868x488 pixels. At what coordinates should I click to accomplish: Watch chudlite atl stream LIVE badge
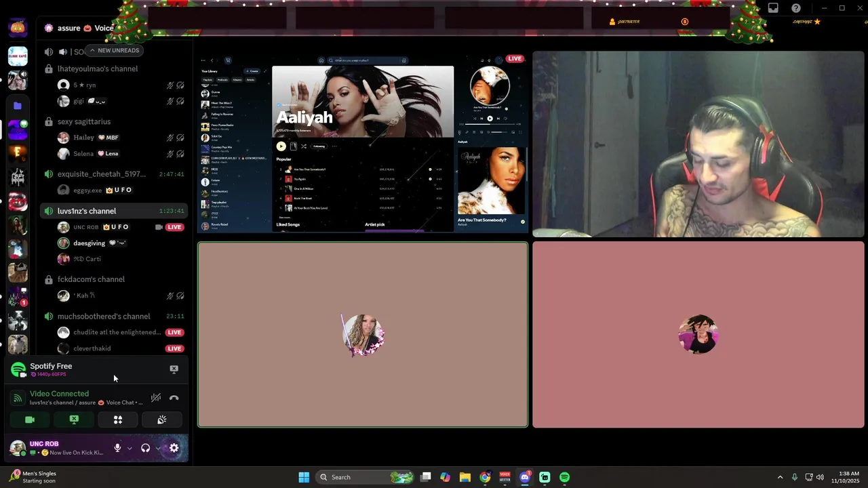coord(175,332)
